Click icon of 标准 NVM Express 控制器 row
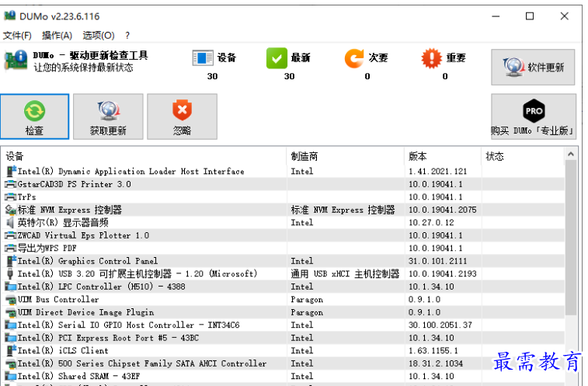Viewport: 588px width, 386px height. point(11,210)
